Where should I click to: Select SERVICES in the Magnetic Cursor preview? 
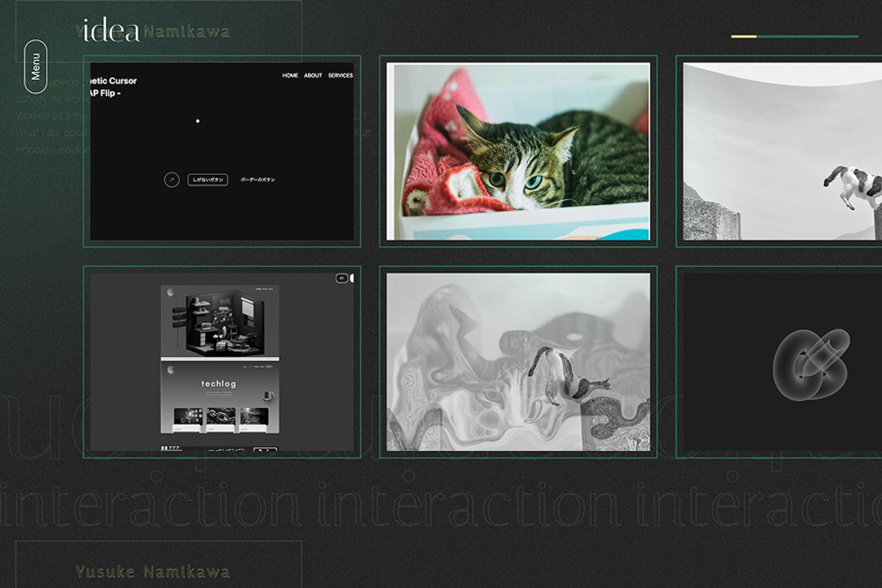[x=341, y=75]
